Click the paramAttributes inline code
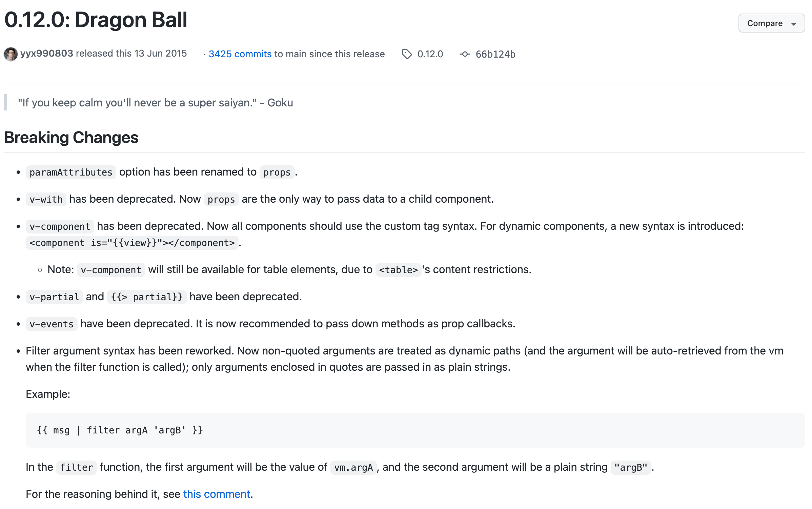 pos(70,172)
